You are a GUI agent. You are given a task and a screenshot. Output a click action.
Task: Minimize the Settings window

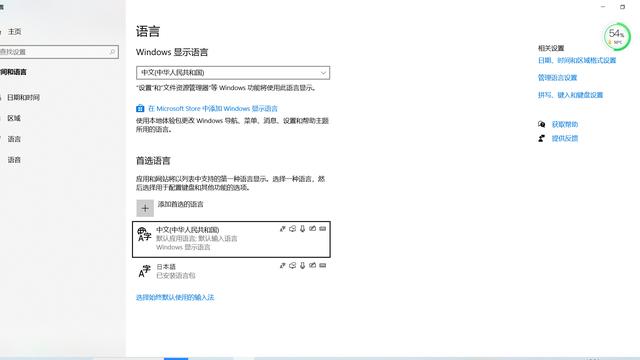pos(603,7)
